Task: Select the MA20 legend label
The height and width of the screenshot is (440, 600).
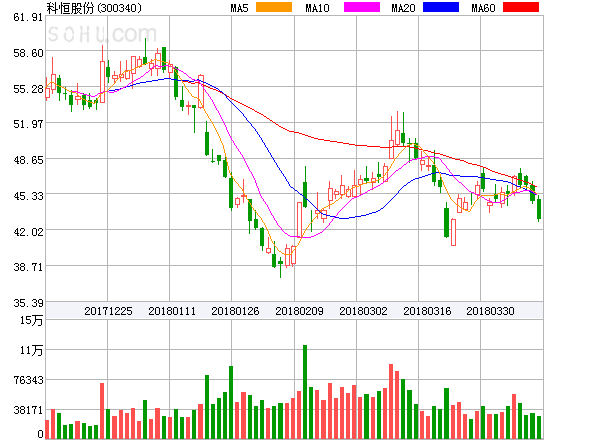Action: point(403,8)
